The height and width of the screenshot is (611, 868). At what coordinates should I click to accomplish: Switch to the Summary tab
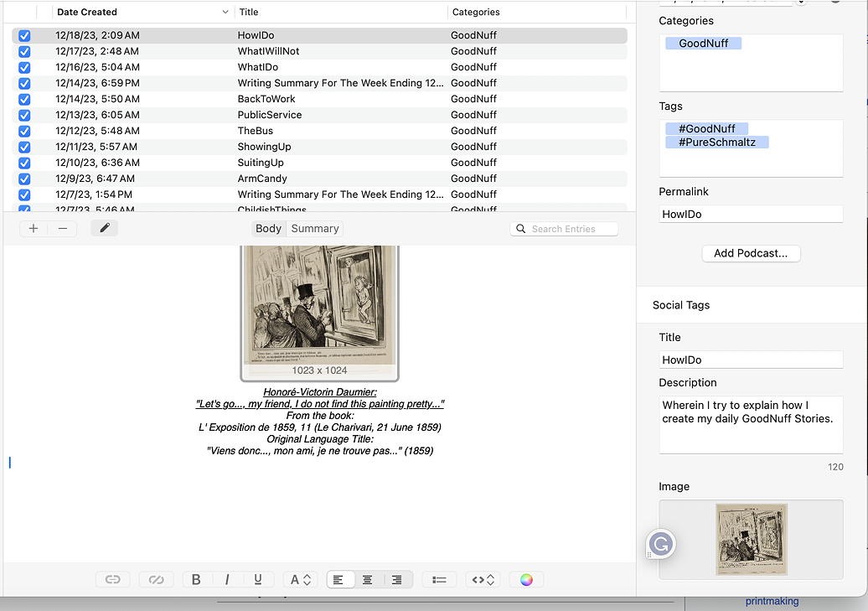tap(315, 228)
